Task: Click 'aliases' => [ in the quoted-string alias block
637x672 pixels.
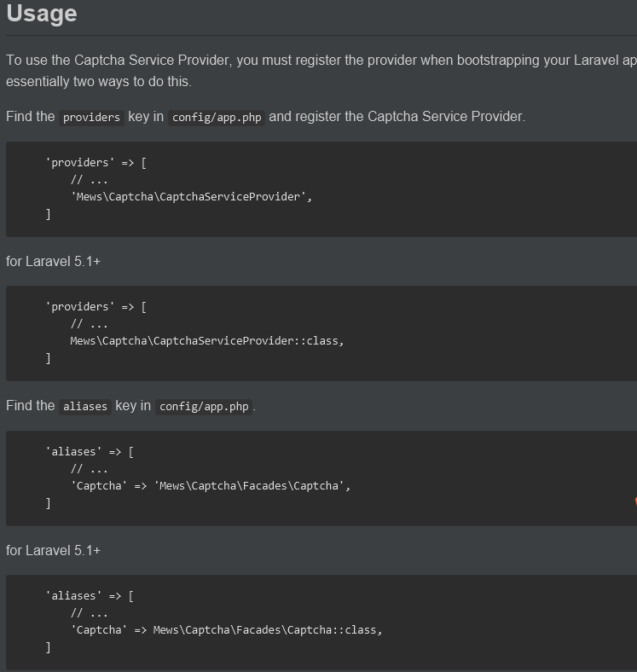Action: tap(89, 452)
